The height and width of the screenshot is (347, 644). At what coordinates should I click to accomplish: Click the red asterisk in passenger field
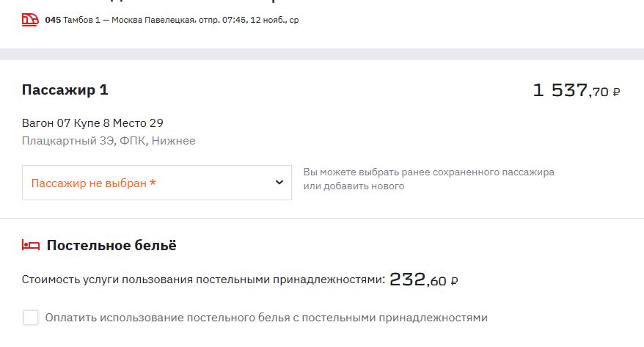point(153,183)
